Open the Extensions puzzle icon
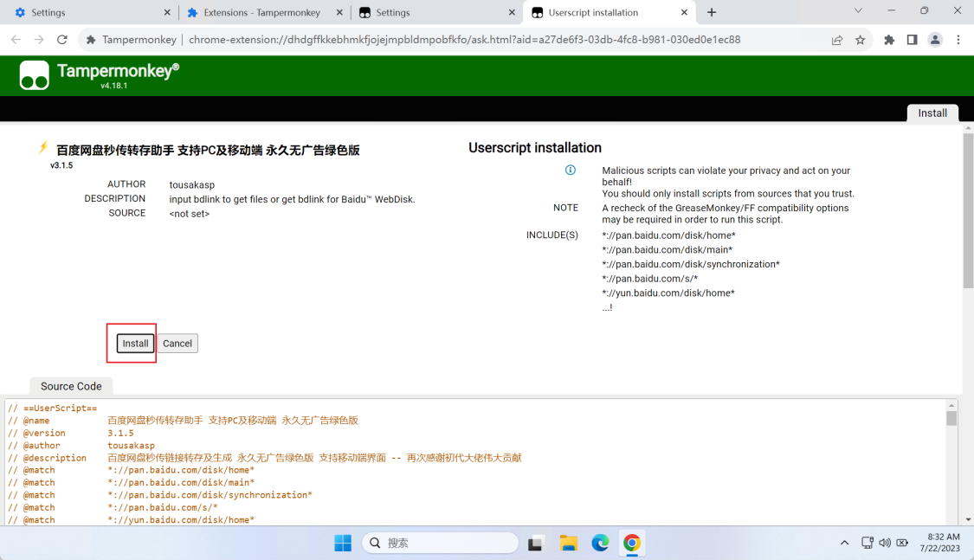Viewport: 974px width, 560px height. point(889,40)
